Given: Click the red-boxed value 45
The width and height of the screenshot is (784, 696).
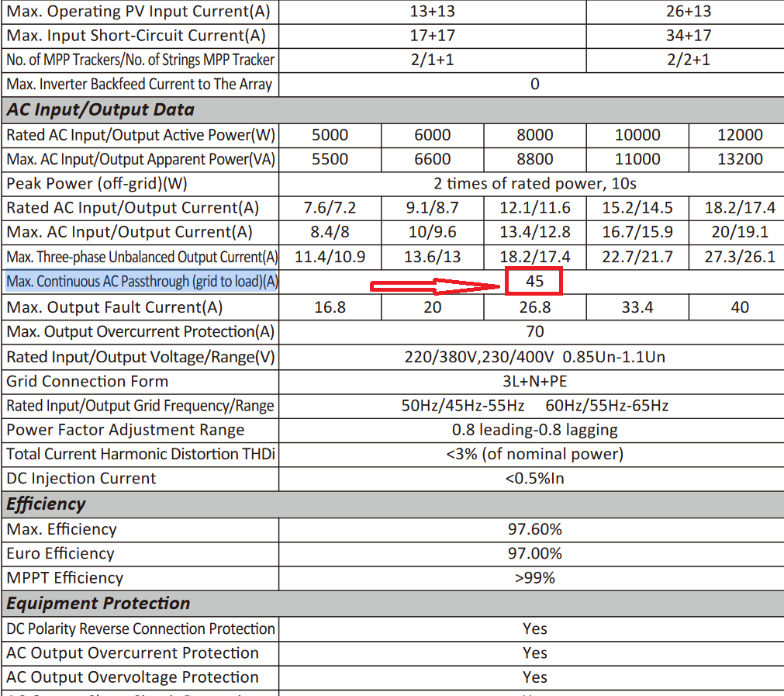Looking at the screenshot, I should (x=534, y=281).
